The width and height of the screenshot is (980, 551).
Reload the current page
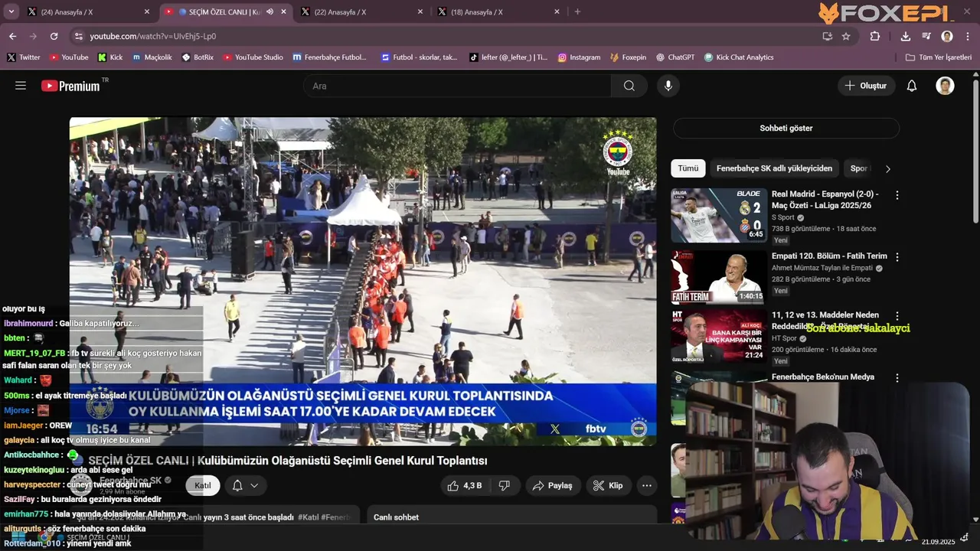54,36
